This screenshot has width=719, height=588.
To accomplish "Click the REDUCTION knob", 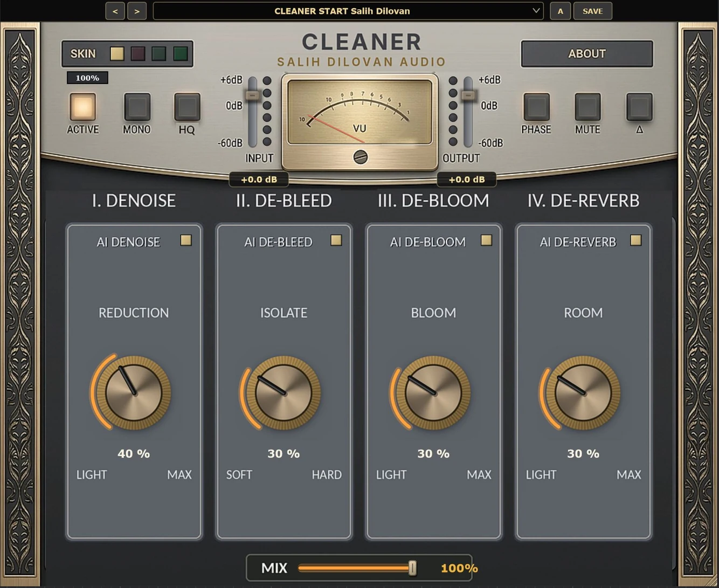I will click(x=134, y=392).
